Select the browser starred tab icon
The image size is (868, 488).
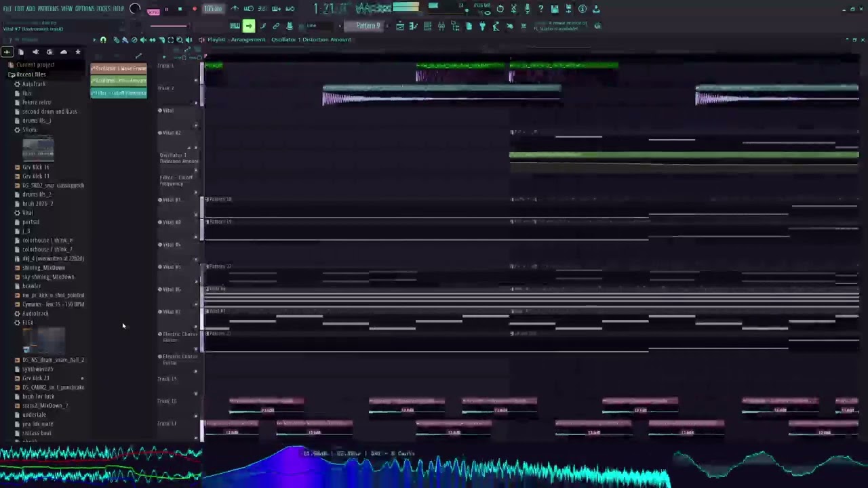(x=78, y=52)
